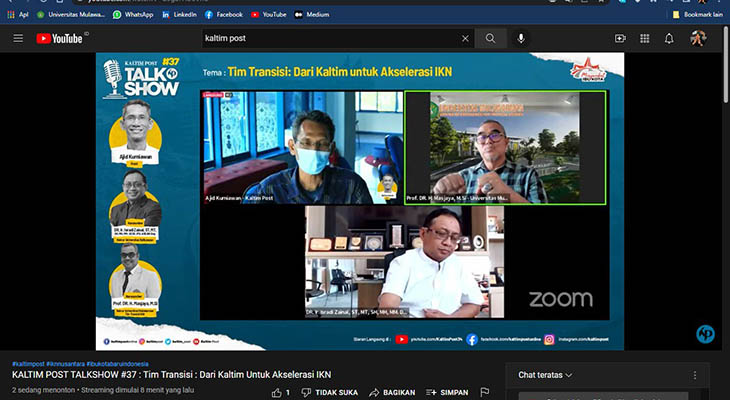Click the #iknnusantara hashtag
The height and width of the screenshot is (400, 730).
[x=65, y=364]
